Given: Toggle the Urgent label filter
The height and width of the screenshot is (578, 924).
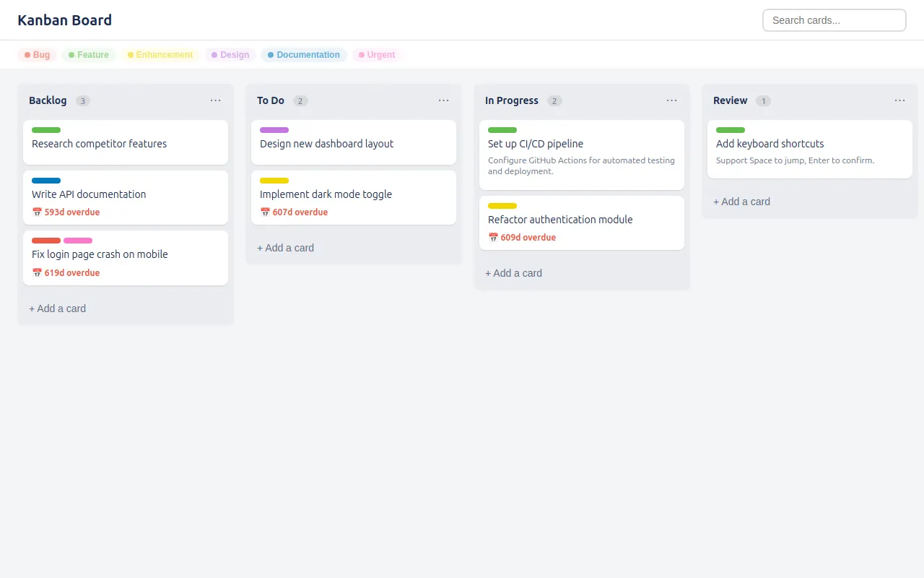Looking at the screenshot, I should point(377,55).
